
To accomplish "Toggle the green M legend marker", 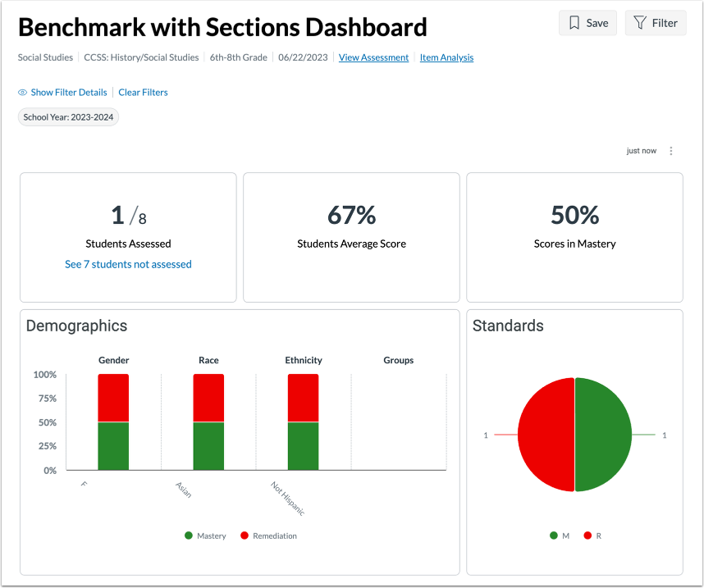I will coord(554,536).
